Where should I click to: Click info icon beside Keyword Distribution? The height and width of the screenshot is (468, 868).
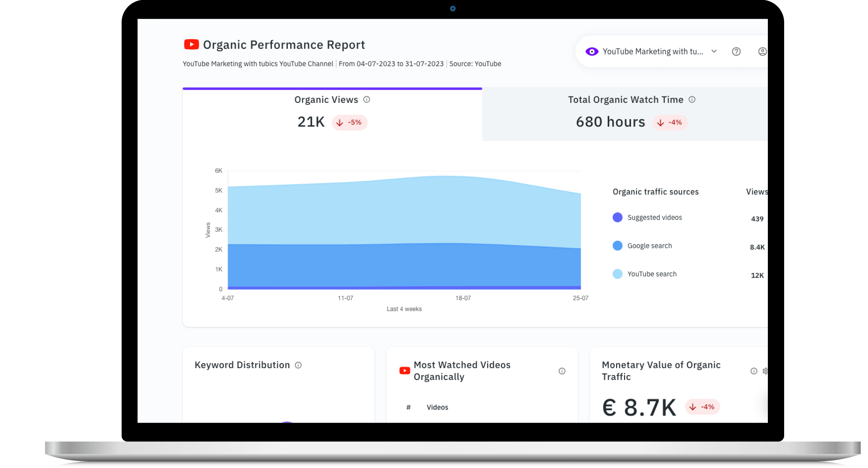pos(298,365)
